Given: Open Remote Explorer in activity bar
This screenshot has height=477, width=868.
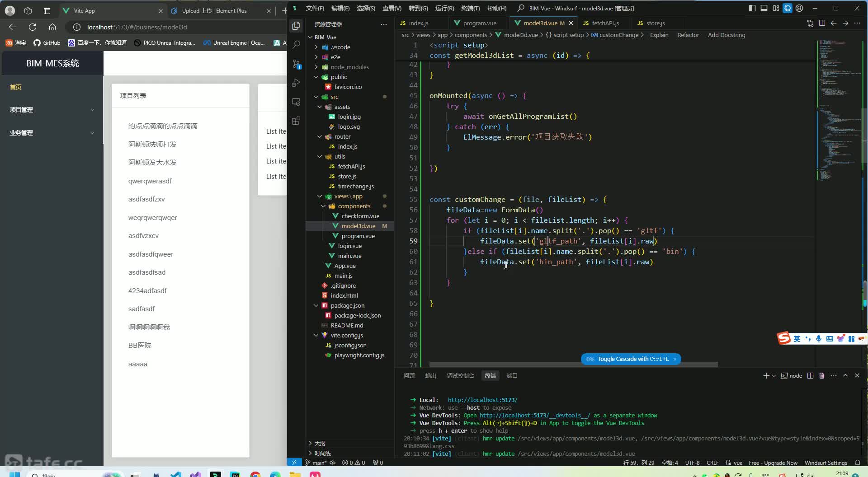Looking at the screenshot, I should tap(296, 102).
